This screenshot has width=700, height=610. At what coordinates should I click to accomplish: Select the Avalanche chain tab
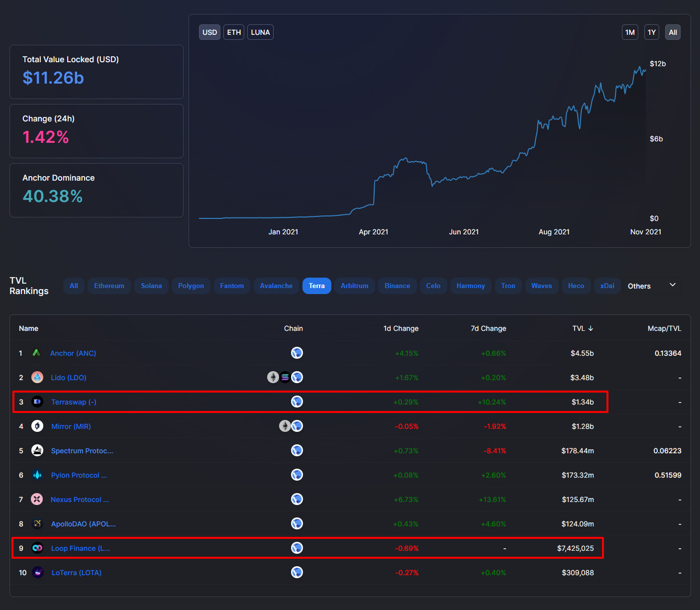[276, 286]
